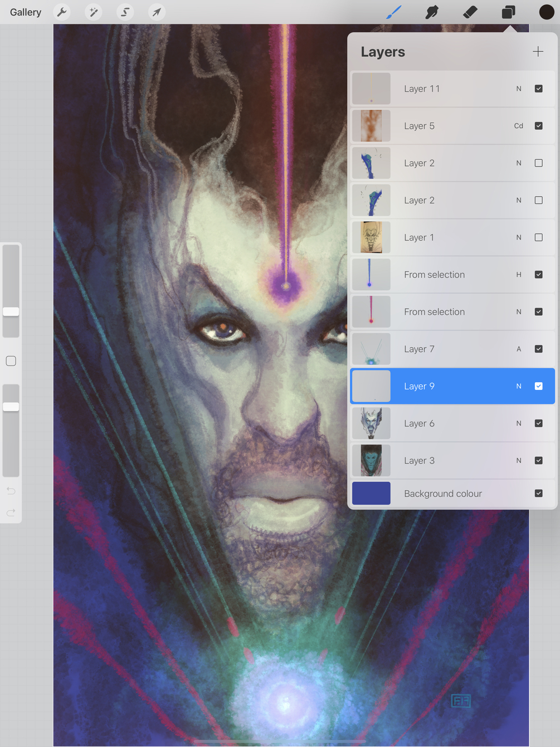Tap the Layer 3 blue face thumbnail
Screen dimensions: 560x747
click(x=371, y=461)
